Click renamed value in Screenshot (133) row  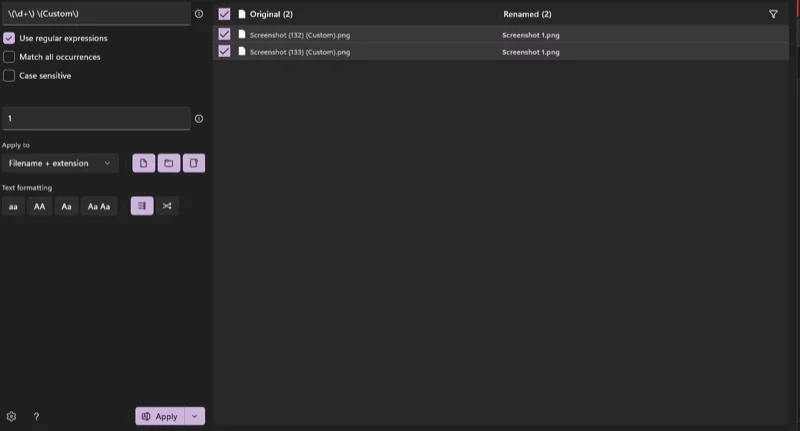point(531,52)
